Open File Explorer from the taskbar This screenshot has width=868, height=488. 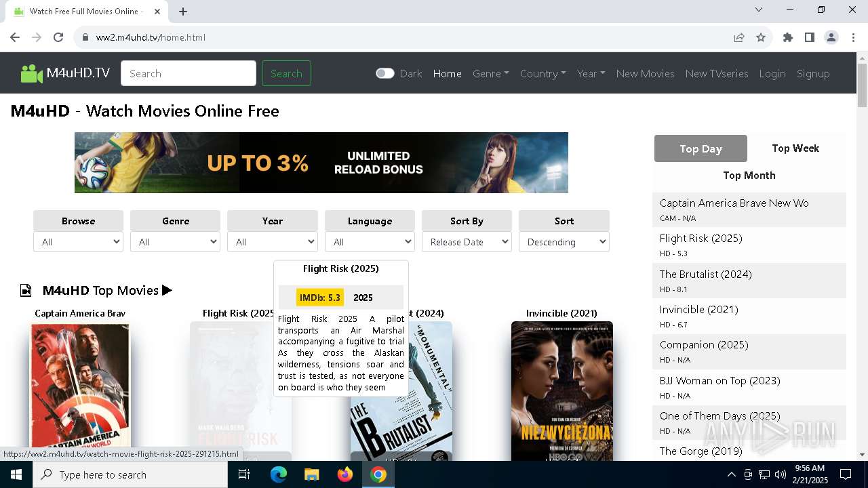311,474
